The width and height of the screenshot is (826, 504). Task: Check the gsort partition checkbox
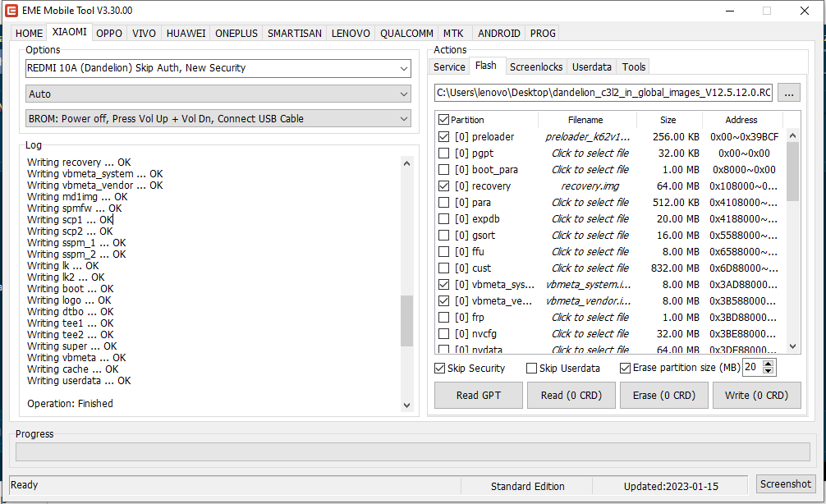443,235
